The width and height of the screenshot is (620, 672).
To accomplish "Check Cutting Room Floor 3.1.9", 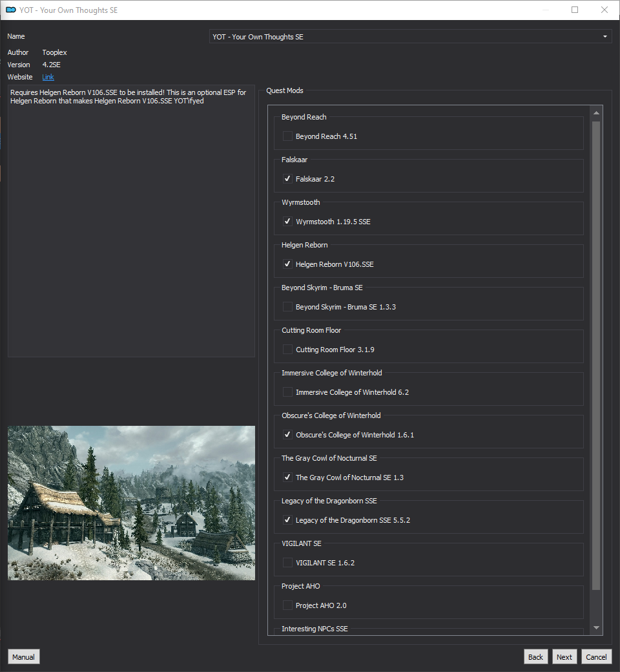I will coord(287,350).
